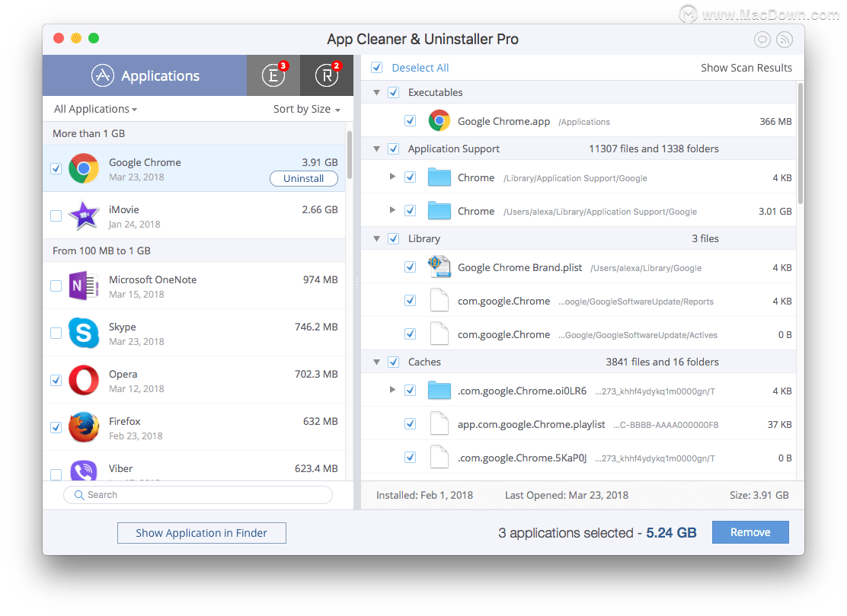
Task: Click the file details scrollbar
Action: [801, 144]
